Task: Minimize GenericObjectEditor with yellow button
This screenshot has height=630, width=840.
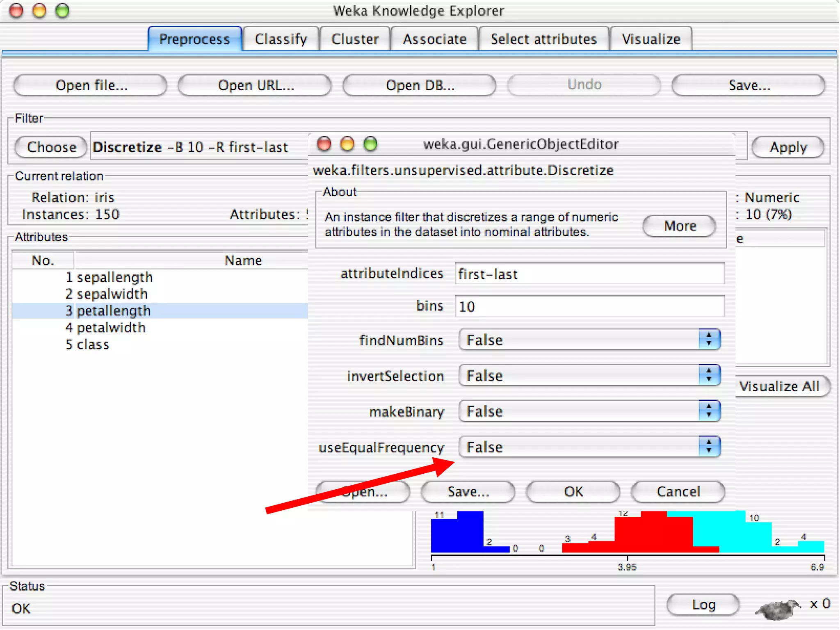Action: point(347,144)
